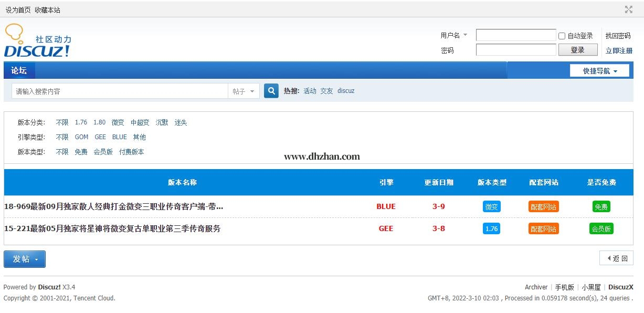The width and height of the screenshot is (644, 313).
Task: Click the green 会员版 badge
Action: 601,228
